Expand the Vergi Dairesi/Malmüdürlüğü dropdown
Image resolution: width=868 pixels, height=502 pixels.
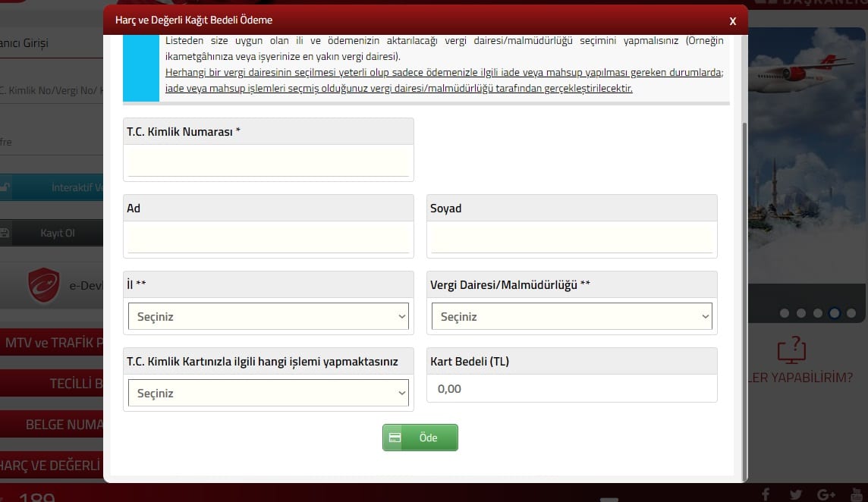(571, 316)
